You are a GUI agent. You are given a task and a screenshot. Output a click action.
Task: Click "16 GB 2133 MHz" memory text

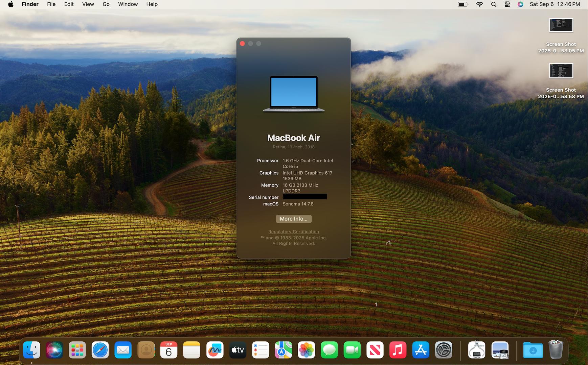coord(300,185)
